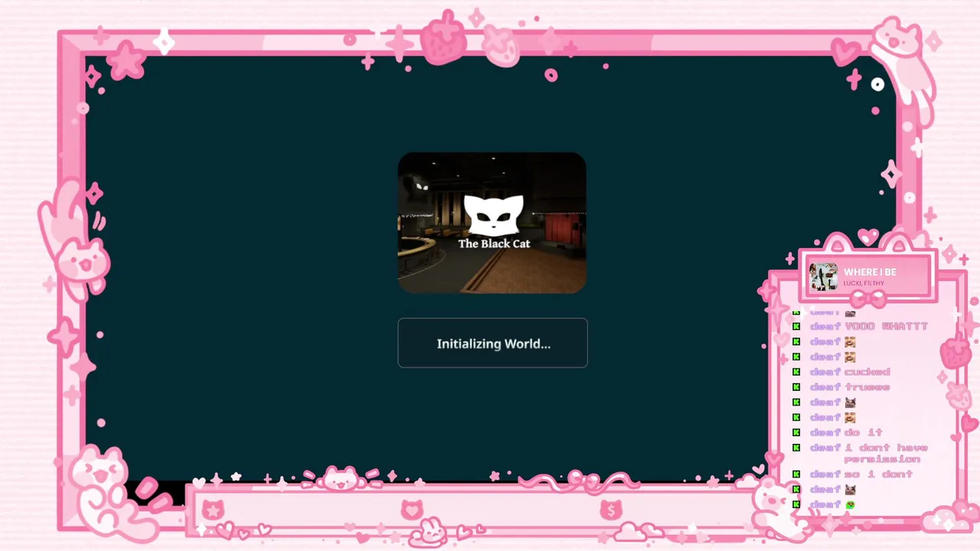Click the Kick badge beside 'trueee' message
Viewport: 980px width, 551px height.
[796, 387]
